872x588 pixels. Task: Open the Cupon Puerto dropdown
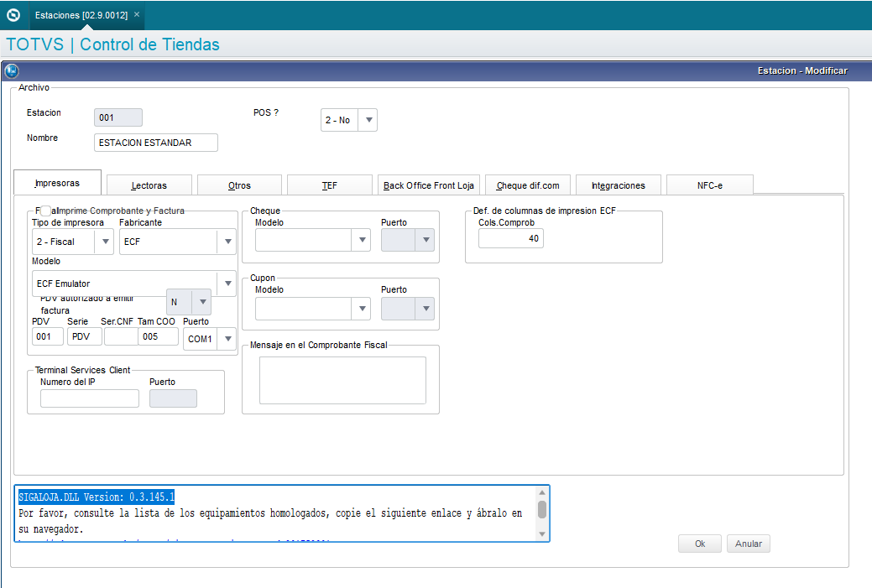click(426, 309)
